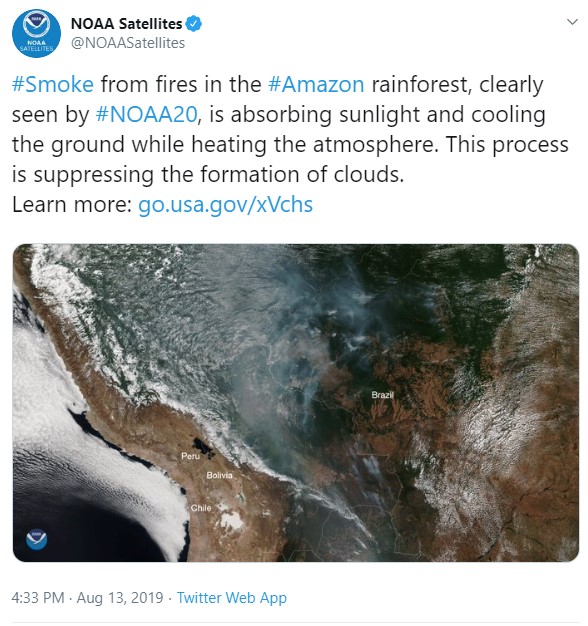
Task: Click the white salt flat near Chile label
Action: coord(232,520)
